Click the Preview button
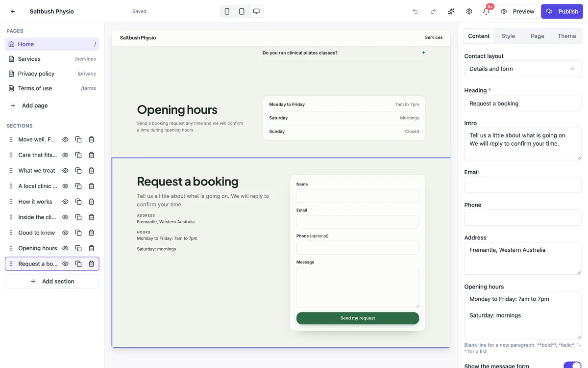This screenshot has height=368, width=588. pos(517,11)
